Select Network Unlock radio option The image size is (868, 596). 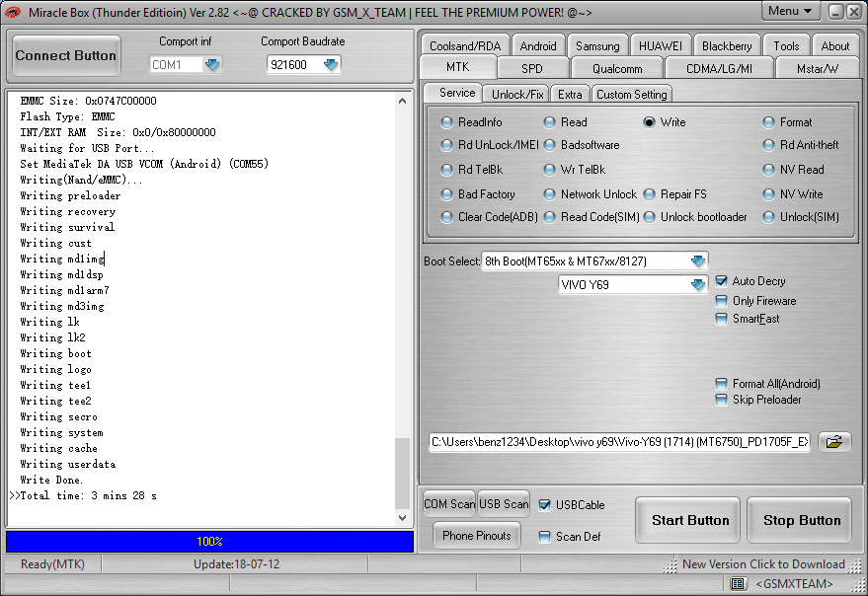pos(549,194)
